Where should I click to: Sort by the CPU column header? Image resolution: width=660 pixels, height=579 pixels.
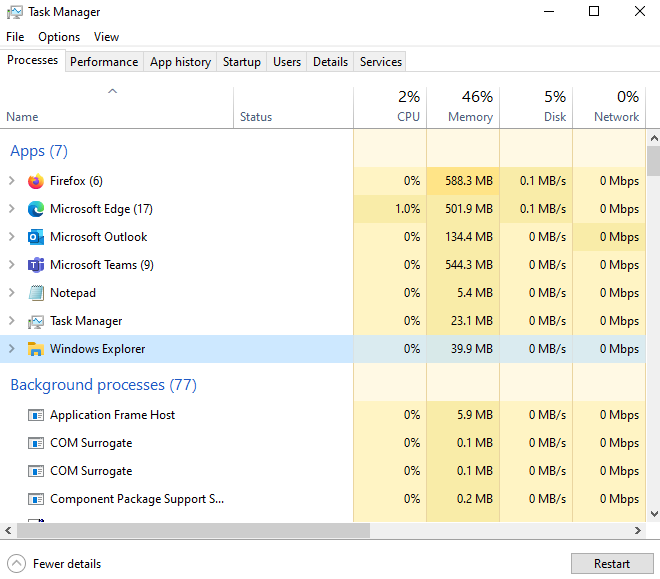point(390,108)
